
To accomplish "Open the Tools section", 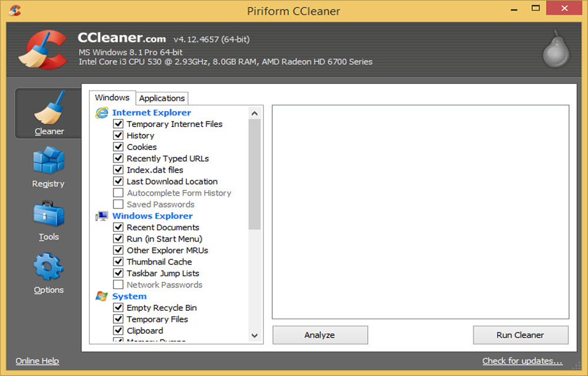I will point(48,220).
